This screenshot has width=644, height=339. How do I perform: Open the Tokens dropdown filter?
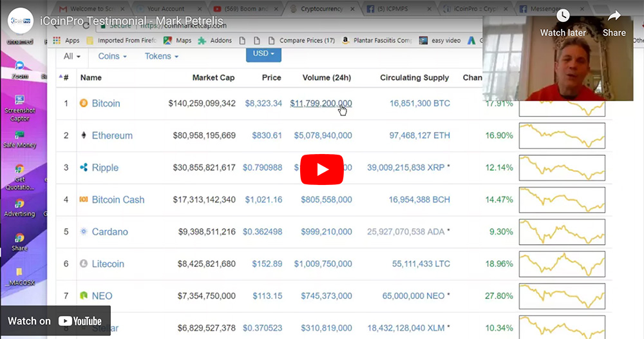(x=161, y=56)
